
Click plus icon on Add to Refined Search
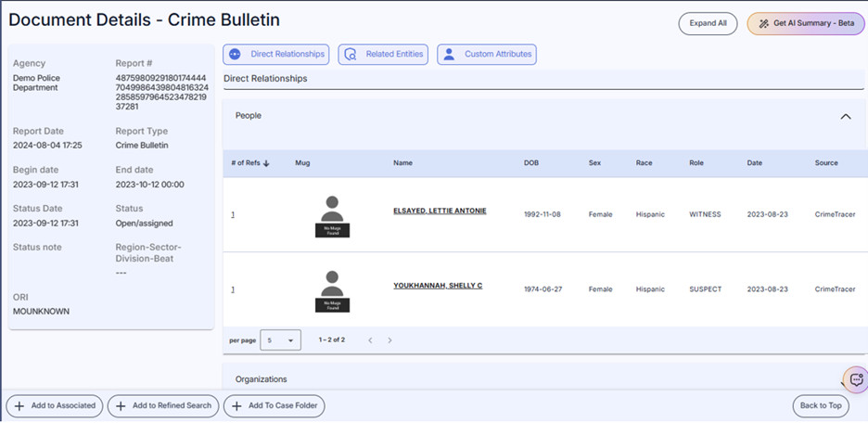(x=121, y=405)
